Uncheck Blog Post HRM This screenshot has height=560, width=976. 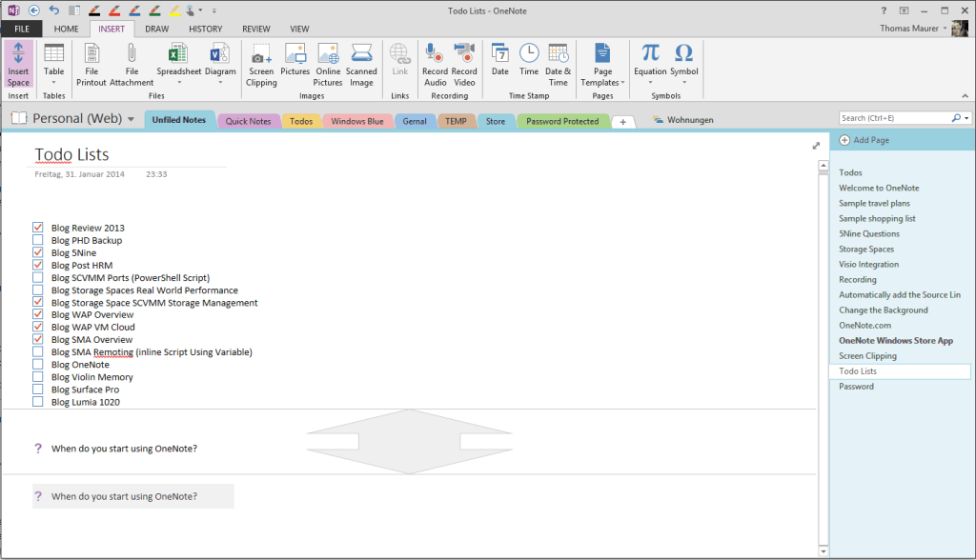pyautogui.click(x=38, y=265)
